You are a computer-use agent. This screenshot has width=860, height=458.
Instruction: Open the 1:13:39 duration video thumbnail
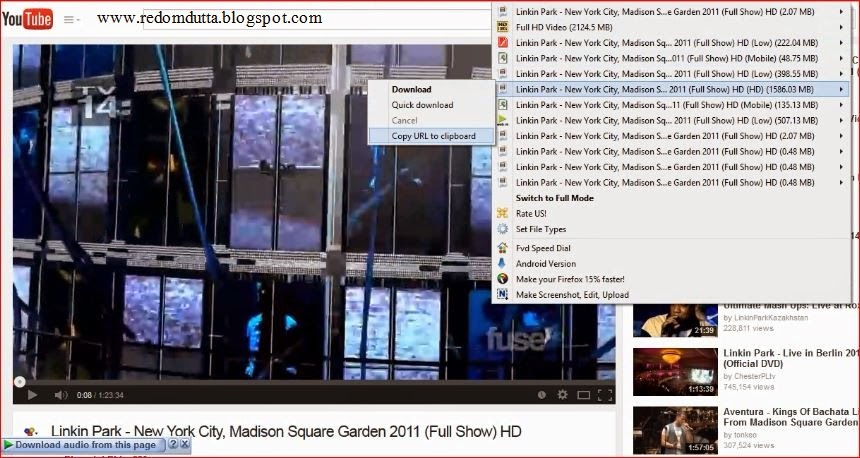pyautogui.click(x=675, y=372)
